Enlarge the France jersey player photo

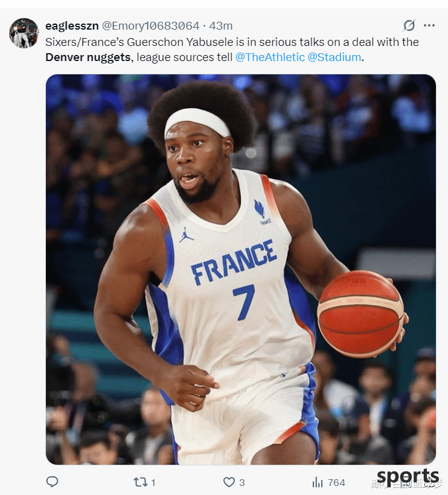pyautogui.click(x=241, y=270)
